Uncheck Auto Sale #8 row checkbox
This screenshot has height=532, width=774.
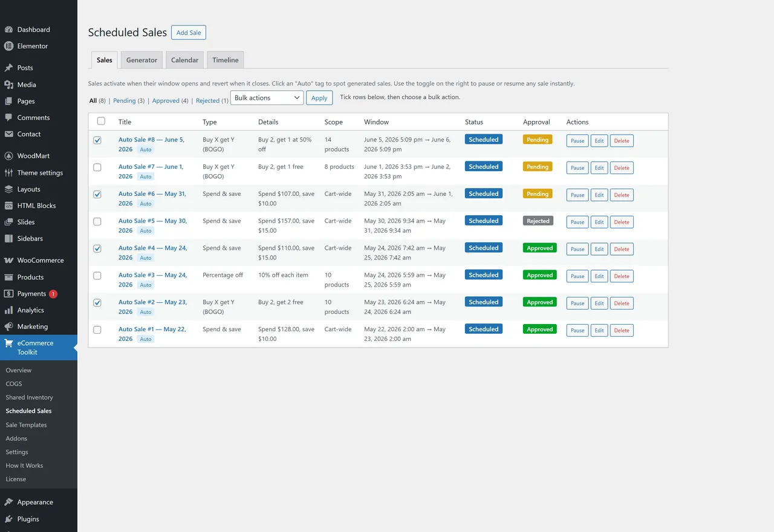97,140
